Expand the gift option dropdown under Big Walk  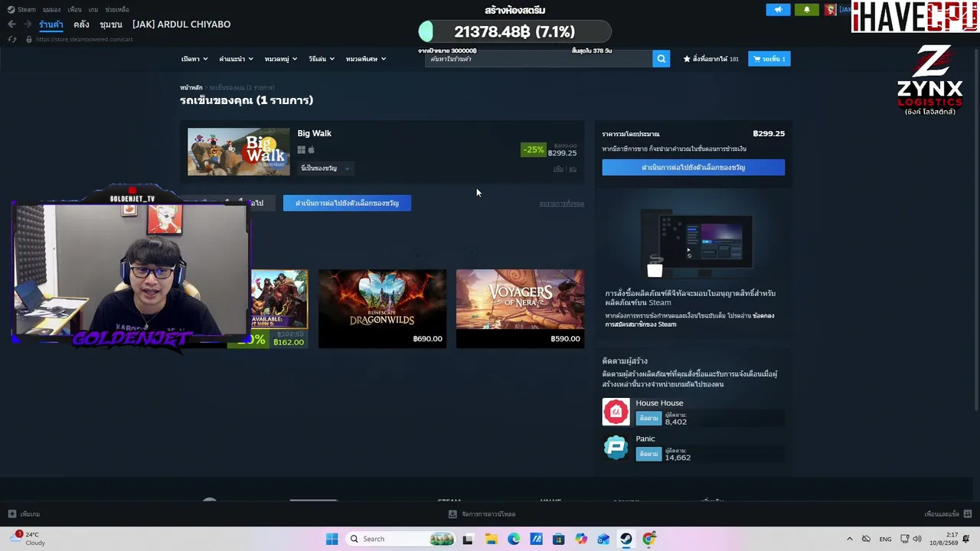(325, 168)
